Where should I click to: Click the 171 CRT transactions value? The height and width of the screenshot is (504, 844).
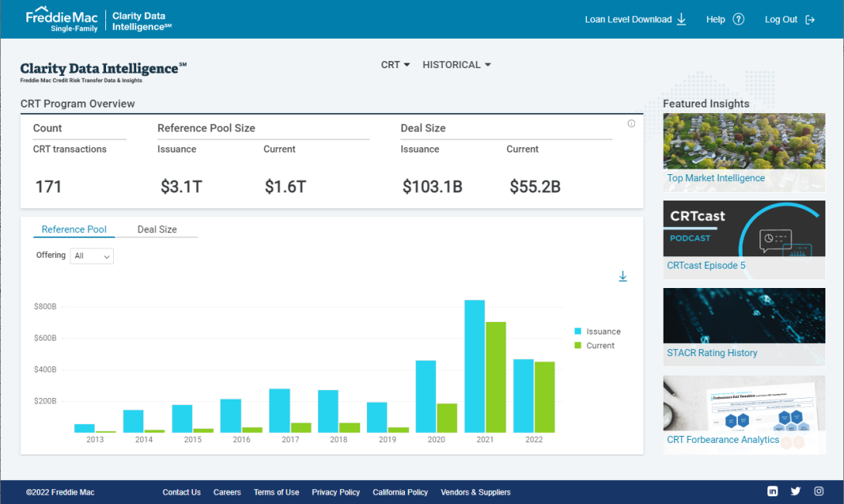(49, 187)
